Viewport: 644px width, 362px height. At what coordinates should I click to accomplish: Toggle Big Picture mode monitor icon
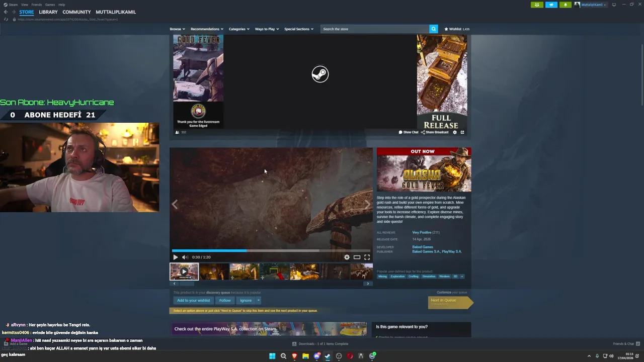click(x=614, y=5)
